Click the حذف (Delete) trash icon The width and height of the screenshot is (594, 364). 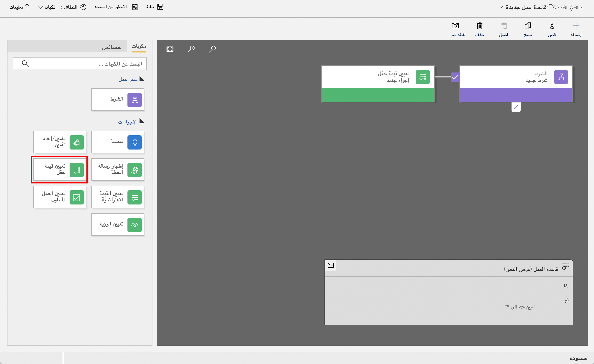pyautogui.click(x=479, y=26)
